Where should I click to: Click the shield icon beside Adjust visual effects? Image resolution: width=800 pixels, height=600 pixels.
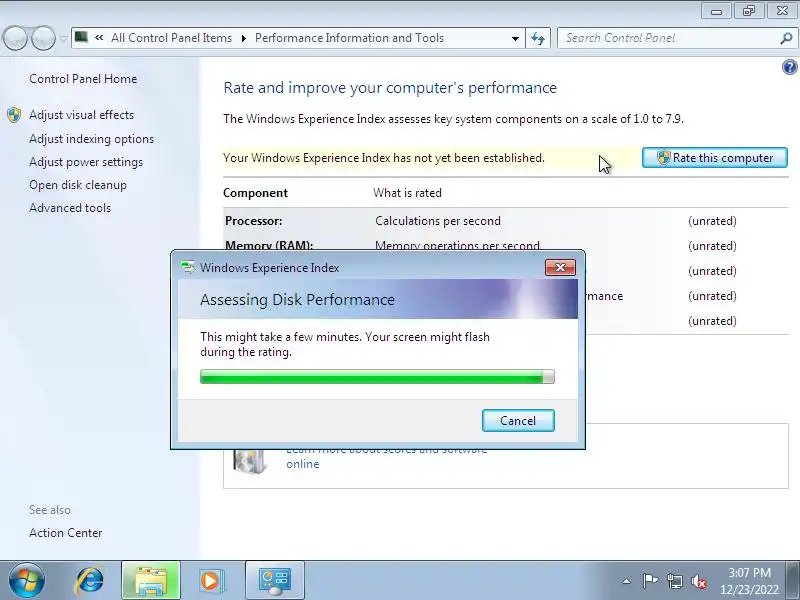click(x=14, y=115)
